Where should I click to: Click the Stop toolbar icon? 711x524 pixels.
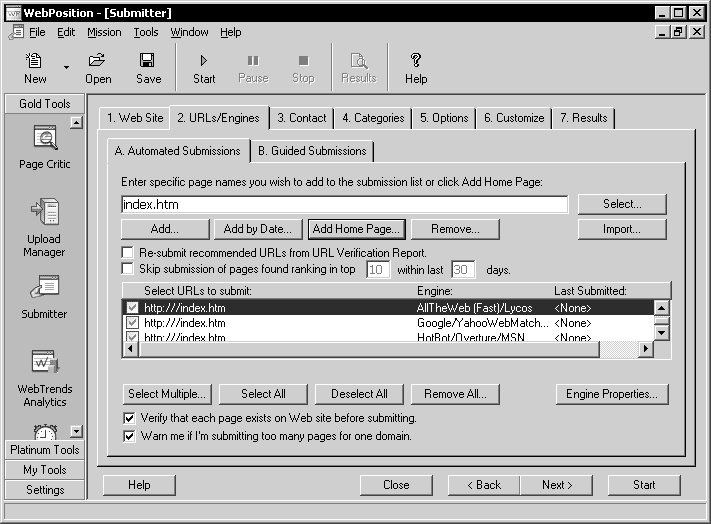click(303, 60)
